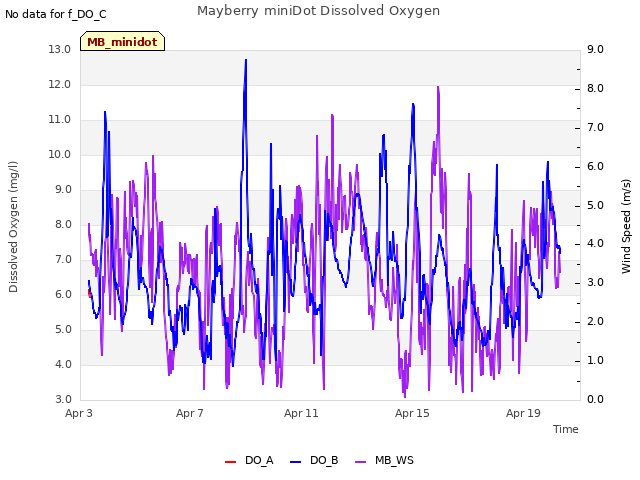Click the Dissolved Oxygen (mg/l) axis label
The width and height of the screenshot is (640, 480).
[13, 227]
